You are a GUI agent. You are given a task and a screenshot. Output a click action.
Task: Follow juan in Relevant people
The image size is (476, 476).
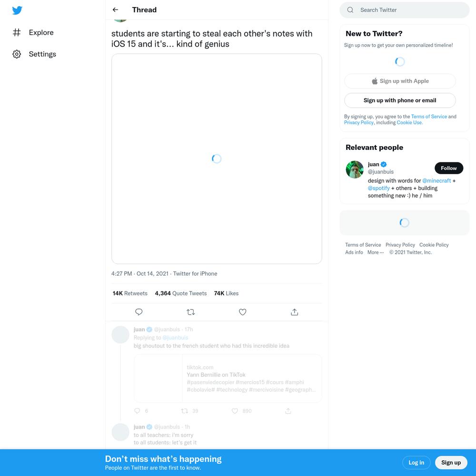pos(449,168)
